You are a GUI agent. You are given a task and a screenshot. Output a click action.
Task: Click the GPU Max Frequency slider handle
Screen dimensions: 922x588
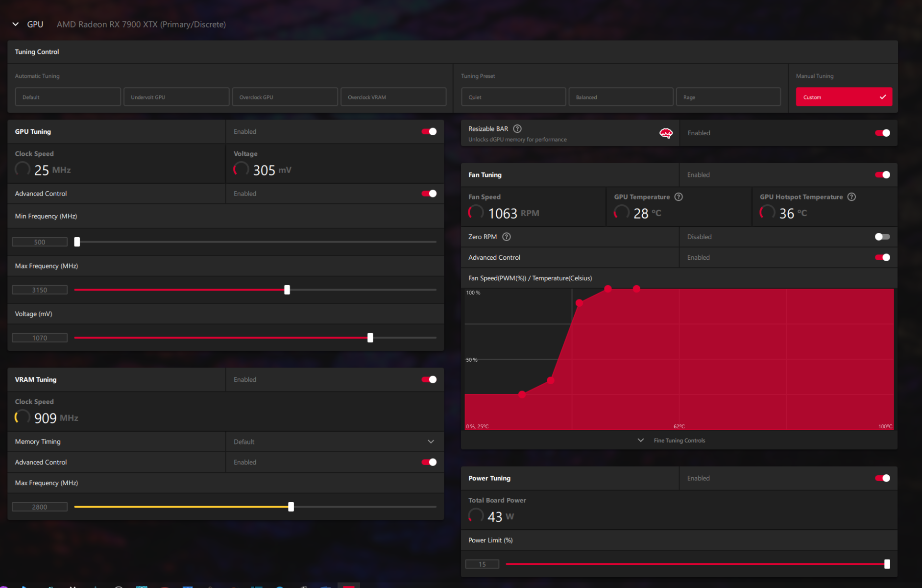click(287, 290)
